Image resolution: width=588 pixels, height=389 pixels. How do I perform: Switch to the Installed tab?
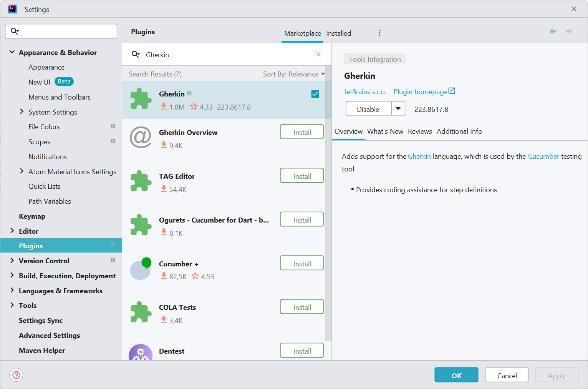pyautogui.click(x=338, y=33)
